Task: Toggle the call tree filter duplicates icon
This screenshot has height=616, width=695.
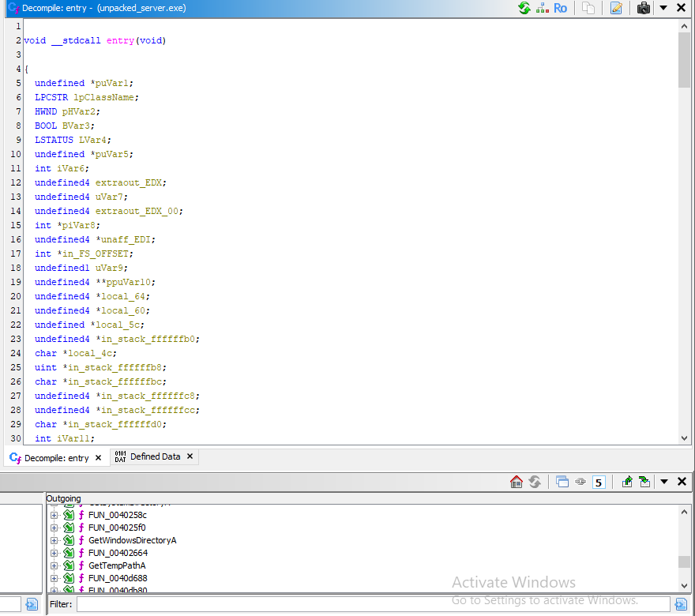Action: pos(562,482)
